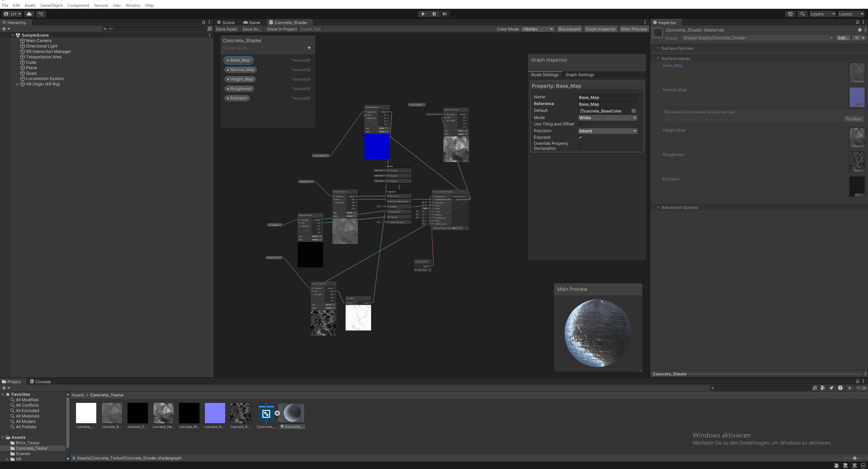The width and height of the screenshot is (868, 469).
Task: Select the Cube object in Hierarchy
Action: coord(31,62)
